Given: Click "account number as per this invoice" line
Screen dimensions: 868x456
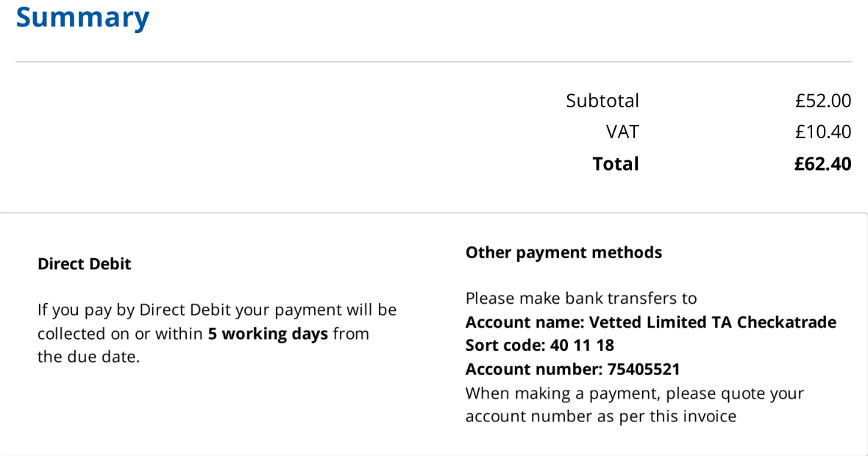Looking at the screenshot, I should point(600,417).
